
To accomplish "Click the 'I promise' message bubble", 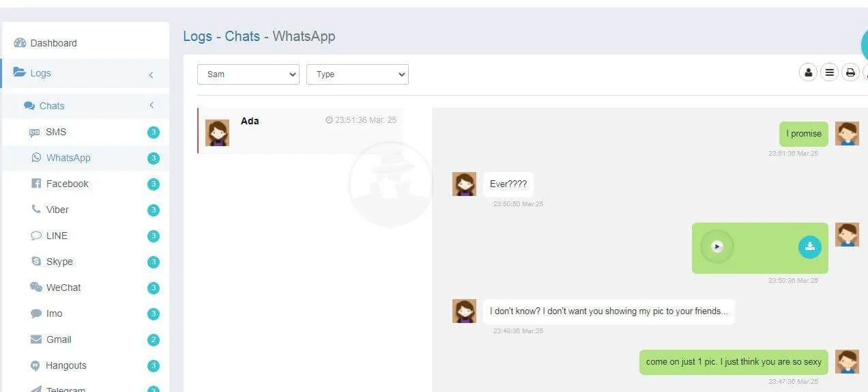I will coord(804,134).
